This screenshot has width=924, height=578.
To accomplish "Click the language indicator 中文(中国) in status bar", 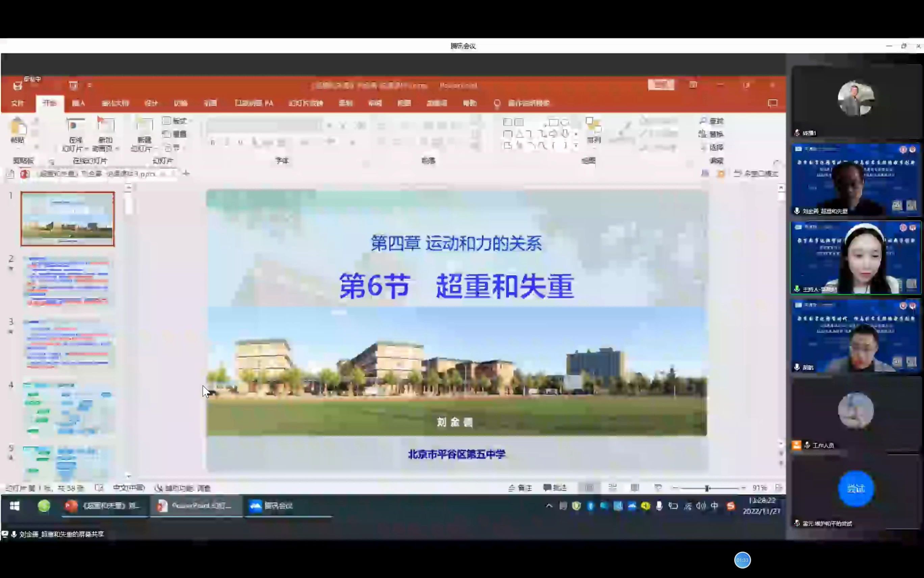I will [129, 488].
